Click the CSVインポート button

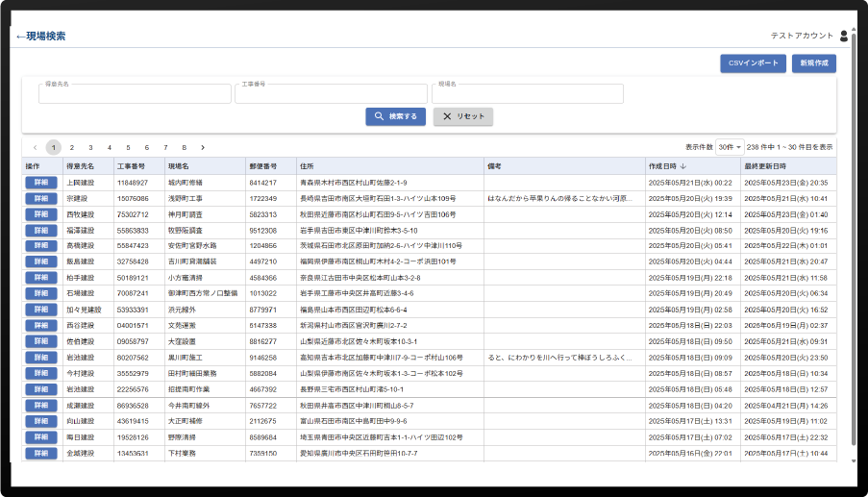(x=753, y=63)
